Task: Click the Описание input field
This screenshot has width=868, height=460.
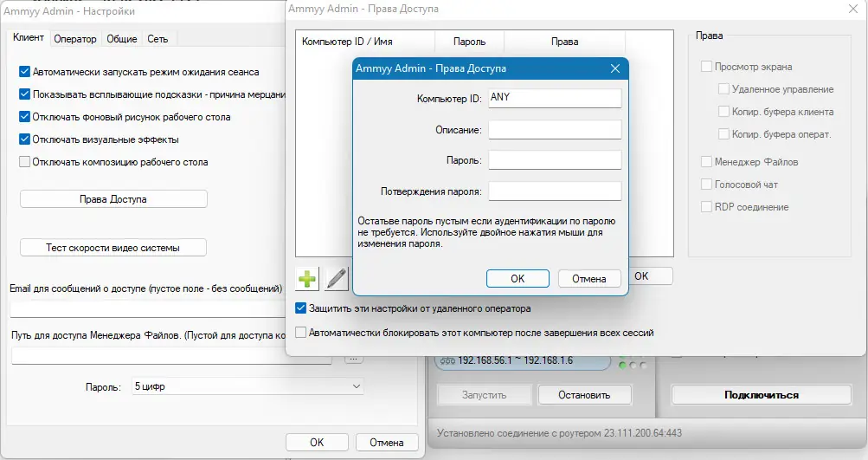Action: (555, 130)
